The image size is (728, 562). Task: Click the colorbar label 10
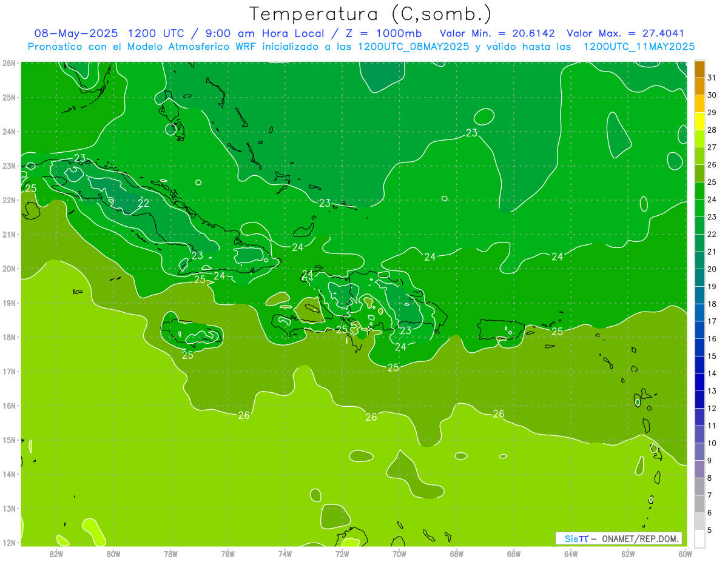712,443
